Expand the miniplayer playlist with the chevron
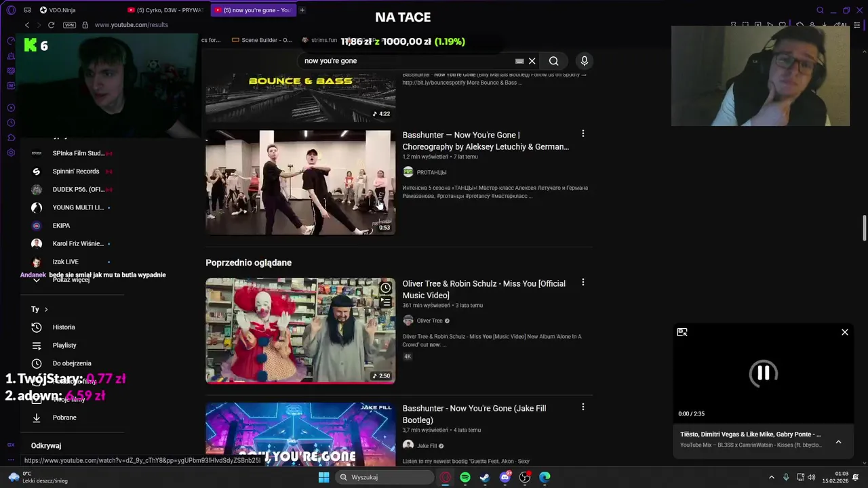 [x=838, y=442]
